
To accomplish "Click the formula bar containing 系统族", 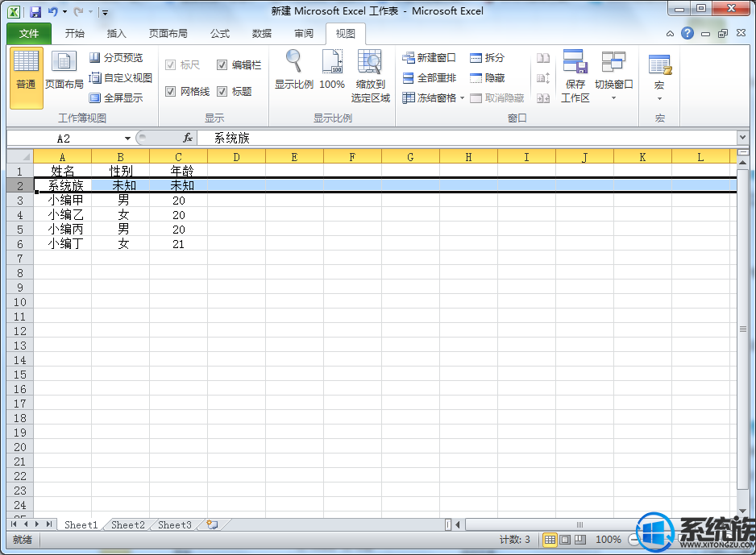I will click(x=467, y=139).
